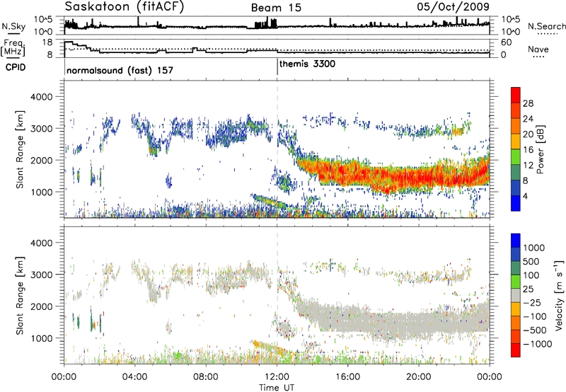This screenshot has height=392, width=566.
Task: Click the '20:00' time axis tick label
Action: tap(419, 376)
